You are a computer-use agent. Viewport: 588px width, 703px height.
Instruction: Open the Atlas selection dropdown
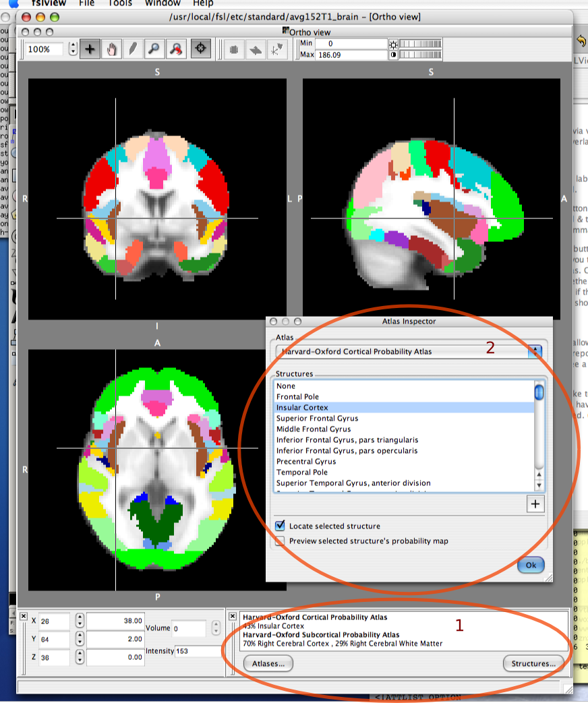[x=409, y=352]
